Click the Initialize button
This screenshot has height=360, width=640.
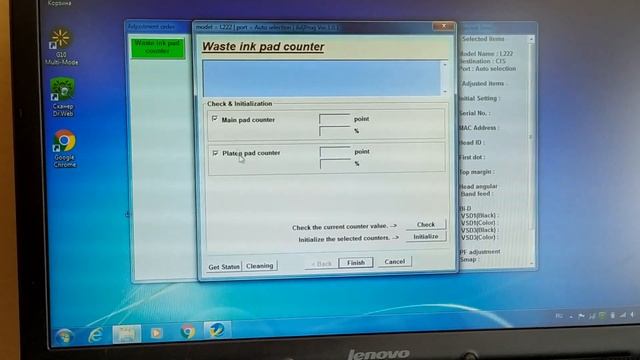click(426, 237)
